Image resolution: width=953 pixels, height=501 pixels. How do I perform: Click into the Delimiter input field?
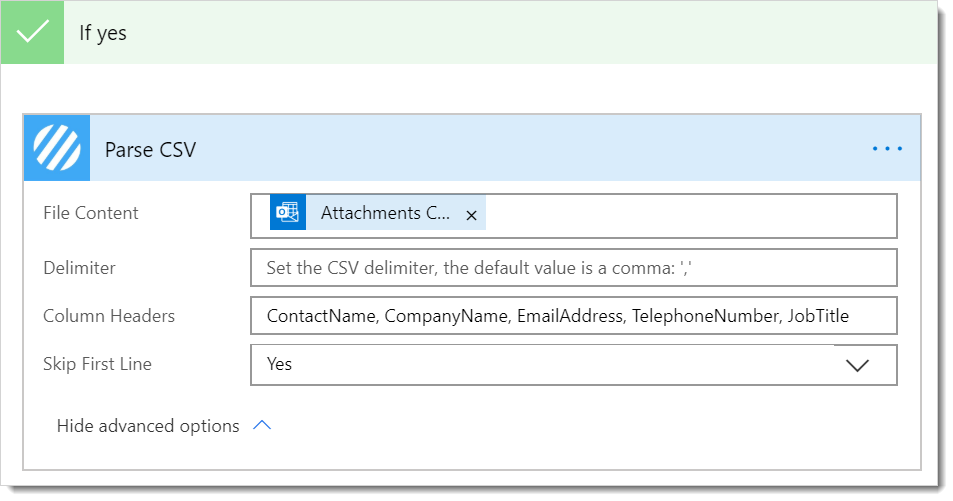pos(573,268)
